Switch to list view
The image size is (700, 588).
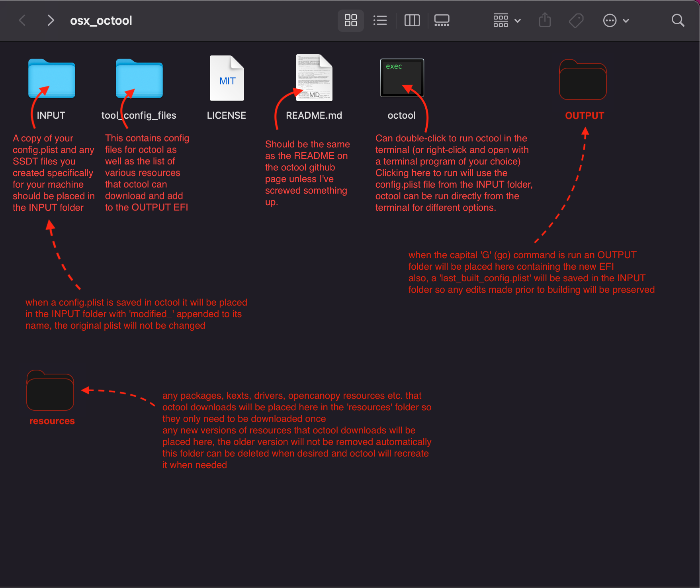(380, 20)
